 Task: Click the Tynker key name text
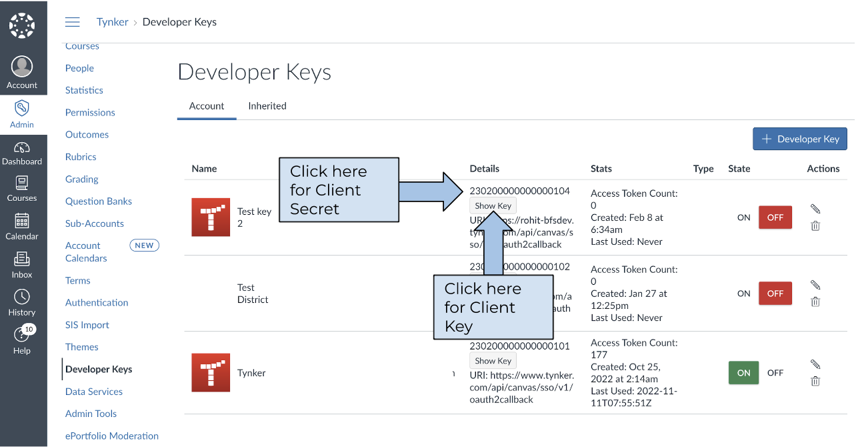click(251, 373)
